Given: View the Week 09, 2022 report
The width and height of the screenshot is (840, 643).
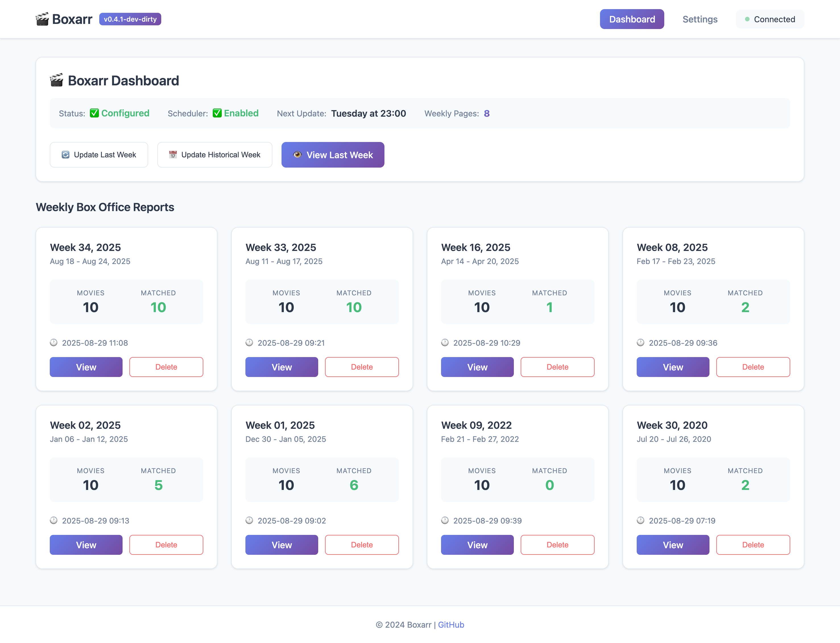Looking at the screenshot, I should coord(477,545).
